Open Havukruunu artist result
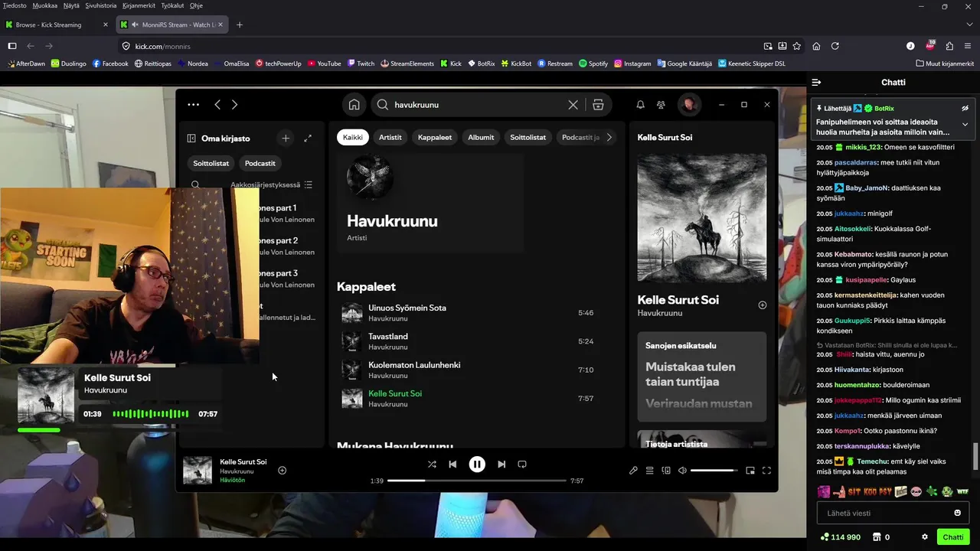980x551 pixels. [x=430, y=201]
